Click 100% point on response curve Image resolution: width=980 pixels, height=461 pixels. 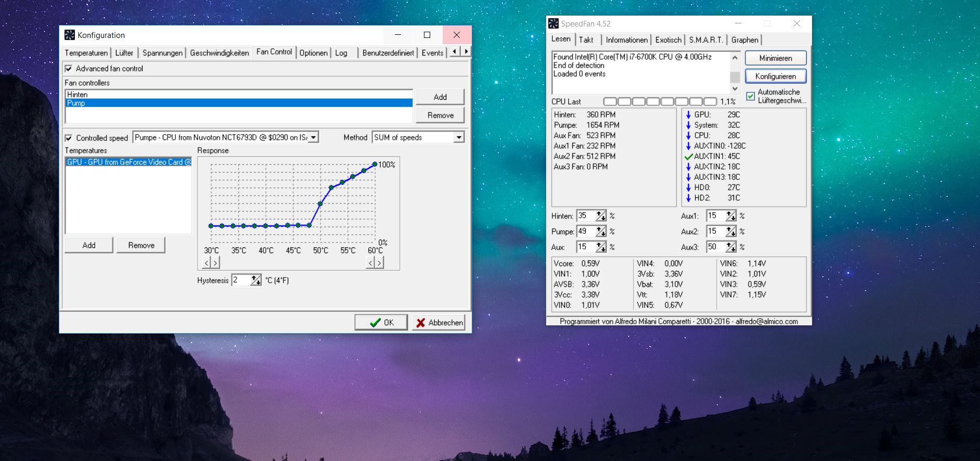click(375, 164)
